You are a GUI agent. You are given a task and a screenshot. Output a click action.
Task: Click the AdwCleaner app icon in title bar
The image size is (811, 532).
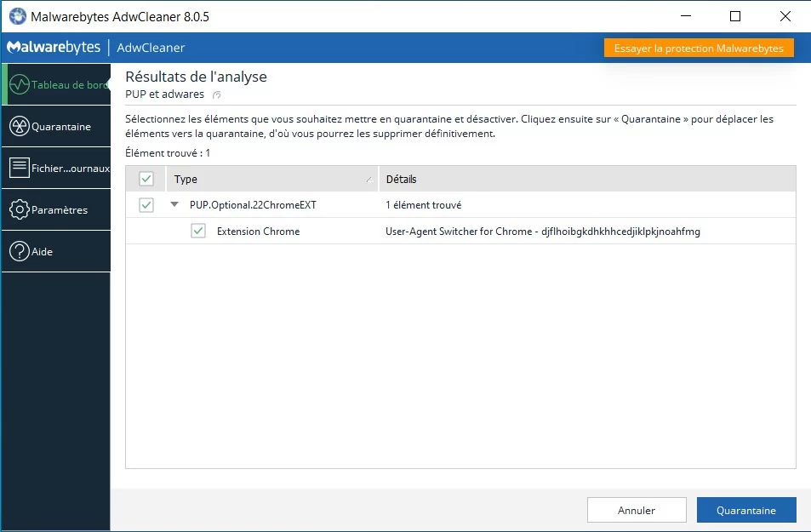click(18, 16)
